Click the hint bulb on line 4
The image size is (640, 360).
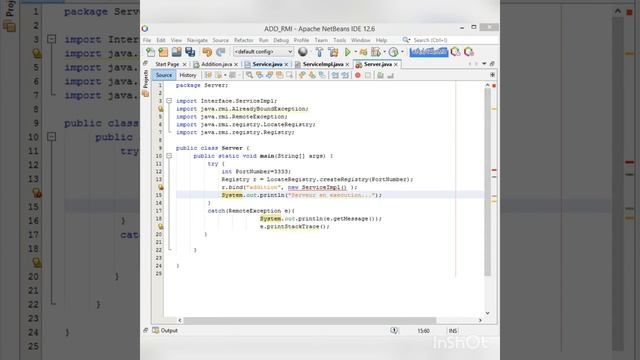[160, 109]
